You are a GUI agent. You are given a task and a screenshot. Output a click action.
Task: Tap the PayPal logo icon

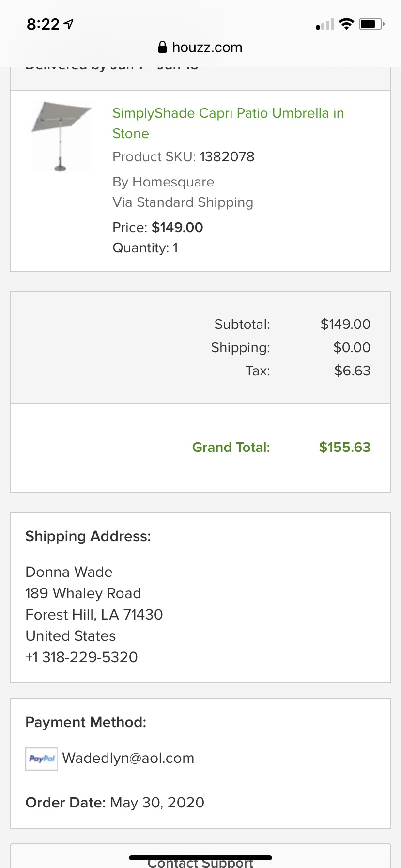point(42,759)
